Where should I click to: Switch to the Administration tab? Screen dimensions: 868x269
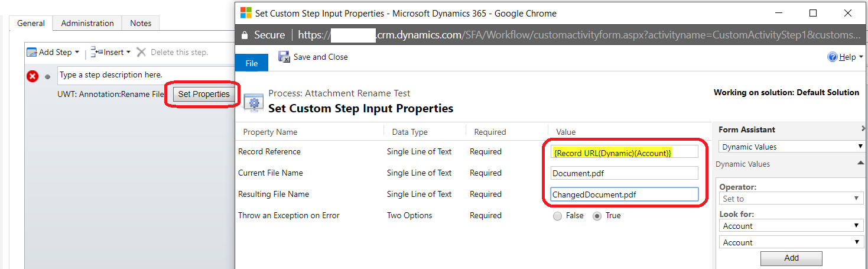pyautogui.click(x=87, y=23)
